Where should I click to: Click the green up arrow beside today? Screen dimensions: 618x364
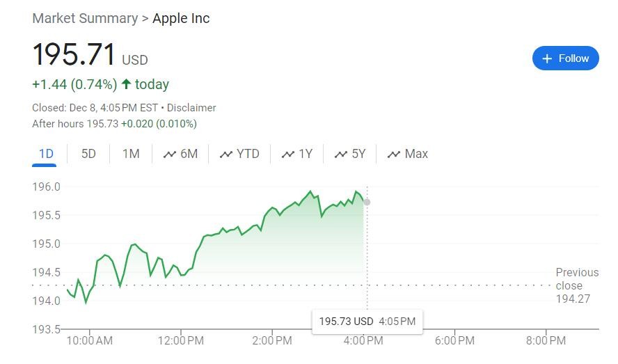tap(126, 84)
